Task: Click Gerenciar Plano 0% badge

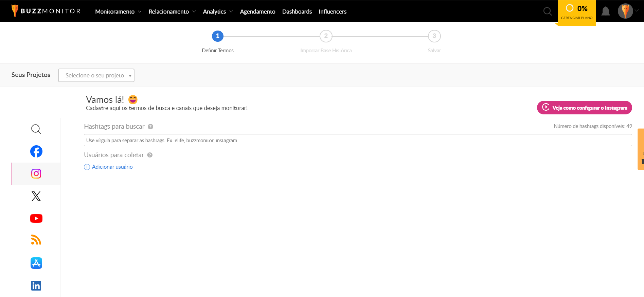Action: (x=577, y=12)
